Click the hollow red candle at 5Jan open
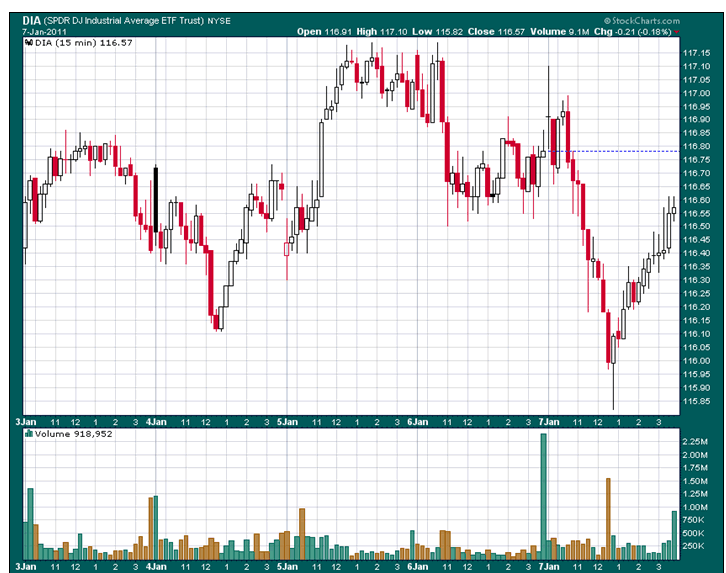 pos(287,249)
